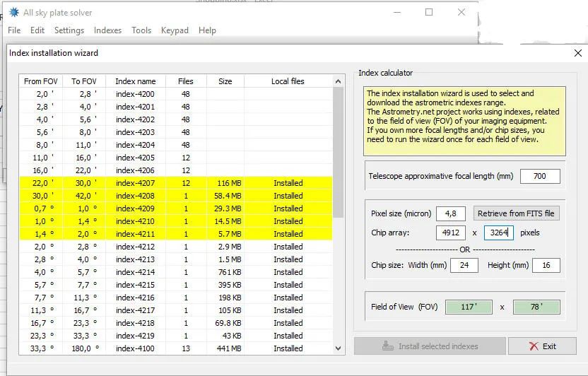Close the Index installation wizard dialog
Screen dimensions: 588x376
click(578, 53)
